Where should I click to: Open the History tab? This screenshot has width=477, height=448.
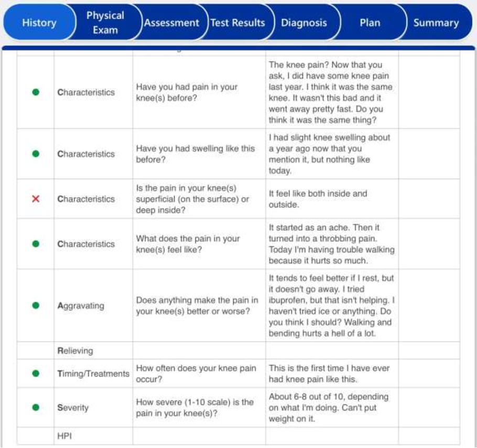[39, 23]
